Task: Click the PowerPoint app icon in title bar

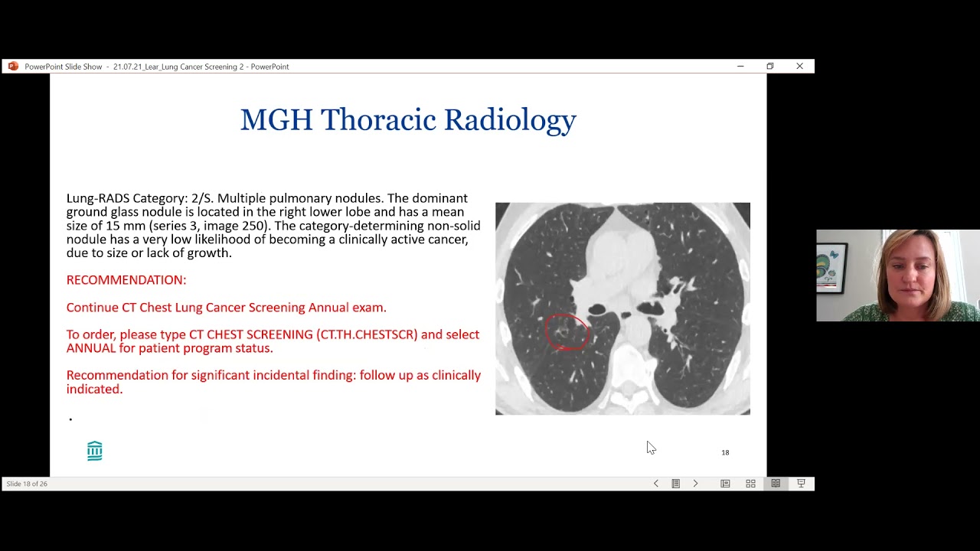Action: (13, 67)
